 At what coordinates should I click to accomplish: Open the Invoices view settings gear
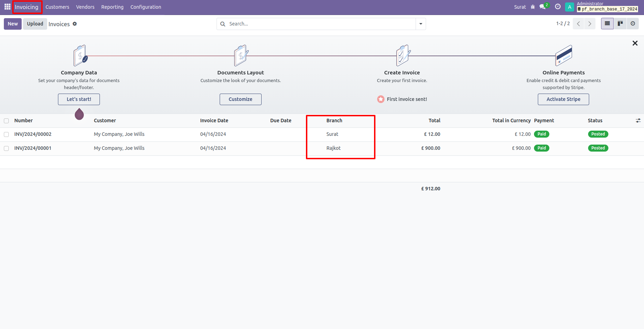point(75,24)
